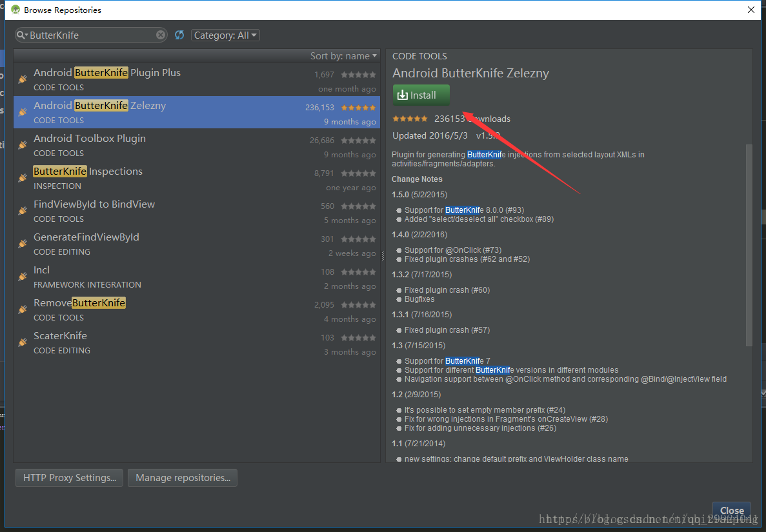Click the details pane vertical scrollbar

749,246
